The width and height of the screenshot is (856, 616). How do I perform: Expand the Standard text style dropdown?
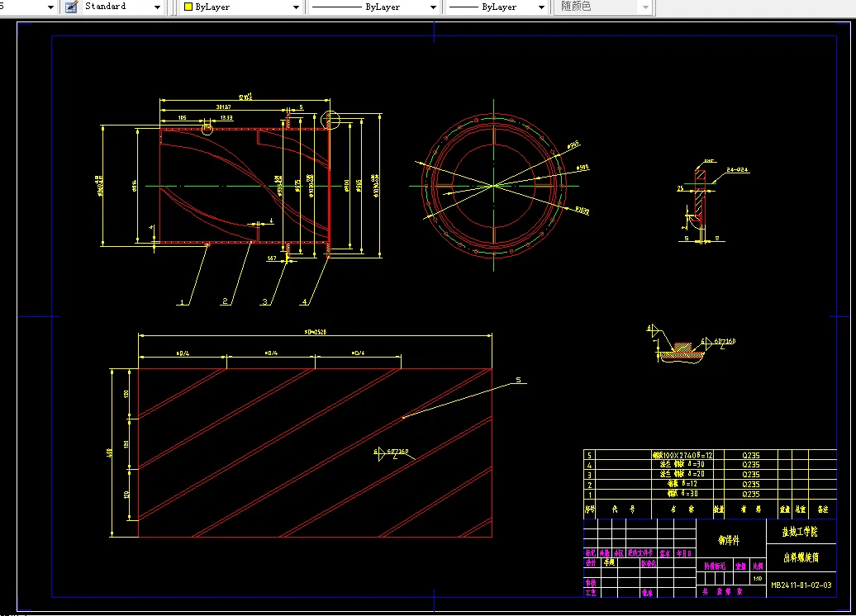point(157,7)
